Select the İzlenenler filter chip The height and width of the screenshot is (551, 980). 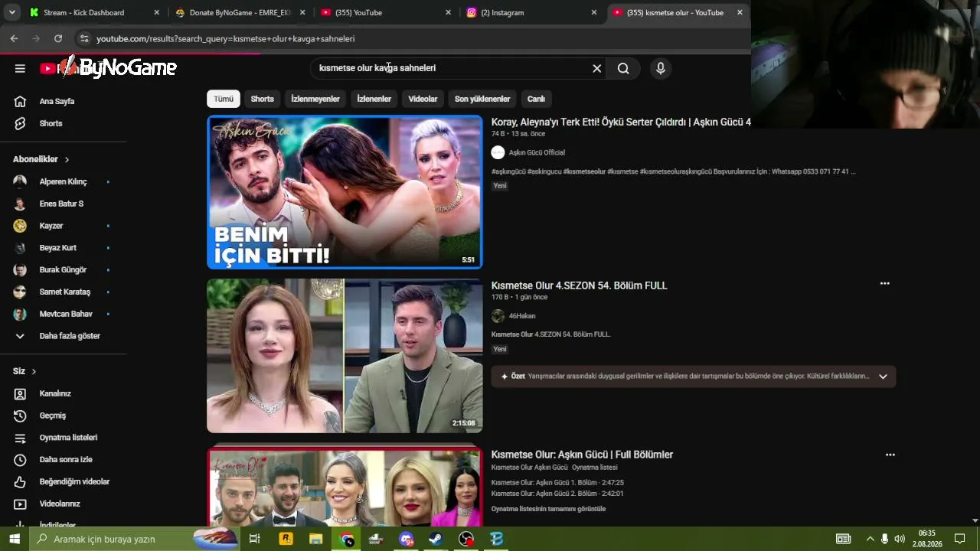(374, 99)
